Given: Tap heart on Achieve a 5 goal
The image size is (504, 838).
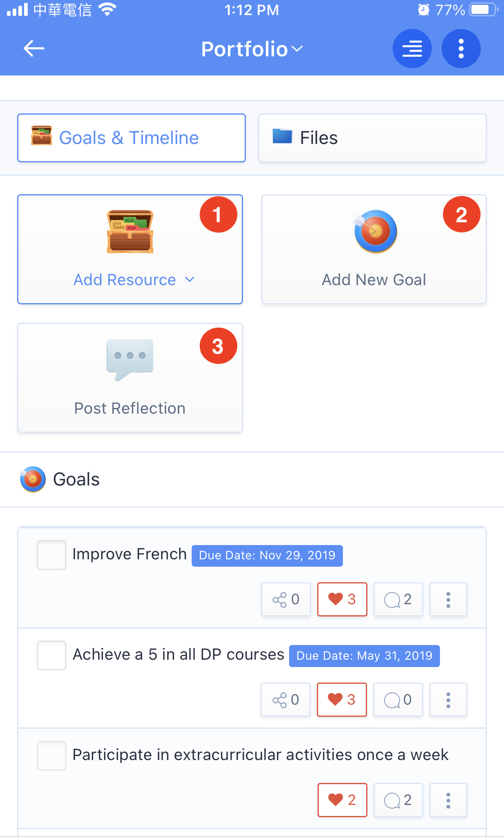Looking at the screenshot, I should pos(342,700).
